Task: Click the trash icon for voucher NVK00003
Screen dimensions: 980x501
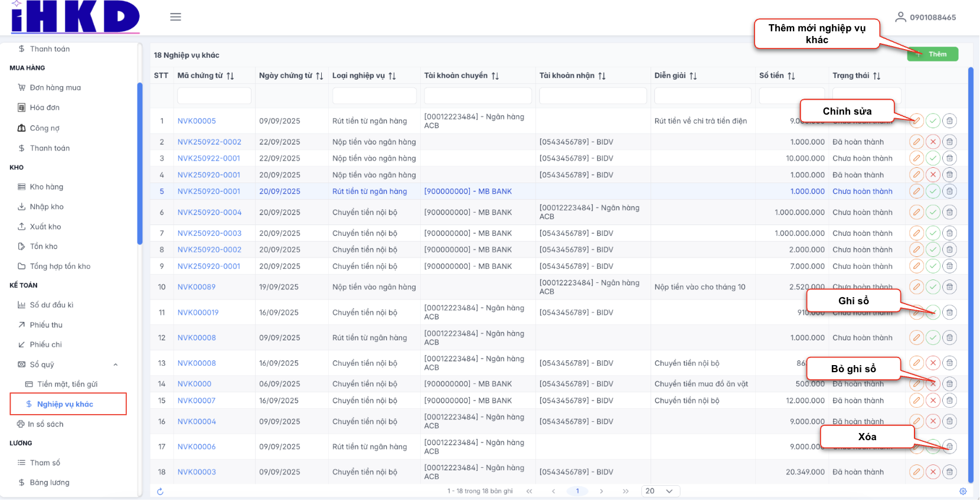Action: (x=949, y=472)
